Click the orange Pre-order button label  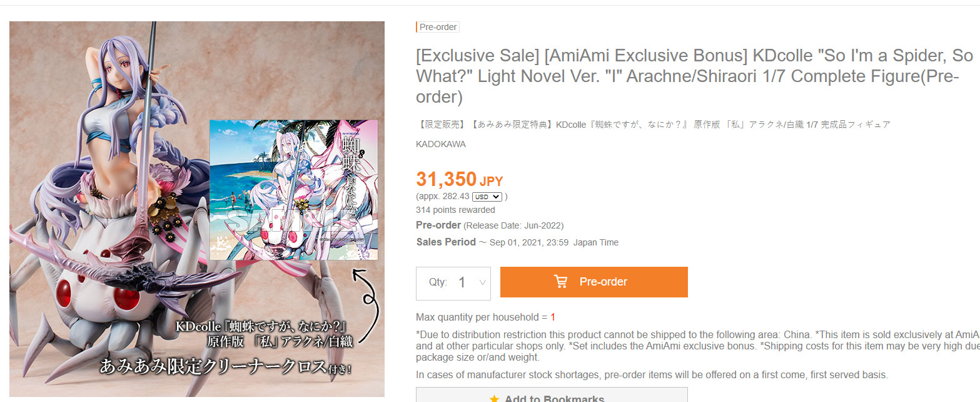pos(603,282)
